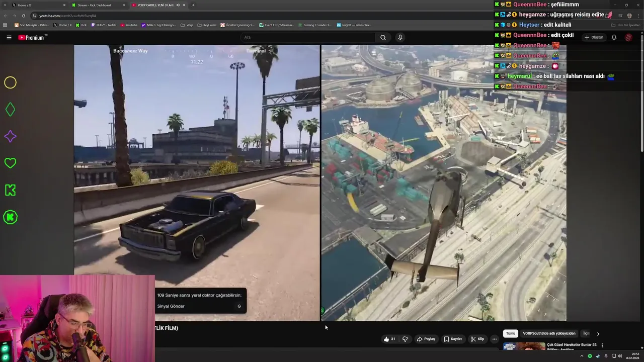Open more actions ellipsis under video
This screenshot has height=362, width=644.
coord(494,339)
